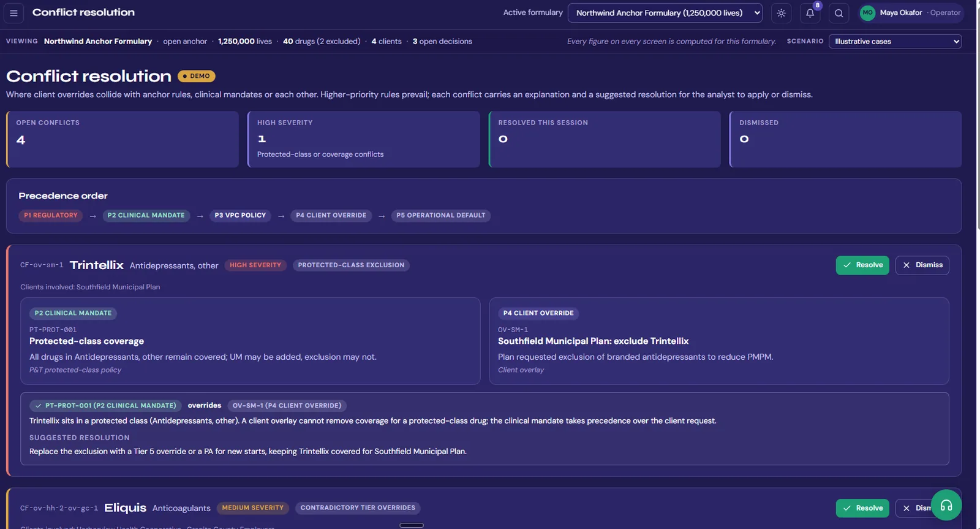Click the OV-SM-1 (P4 CLIENT OVERRIDE) chip
Screen dimensions: 980x529
[x=287, y=406]
